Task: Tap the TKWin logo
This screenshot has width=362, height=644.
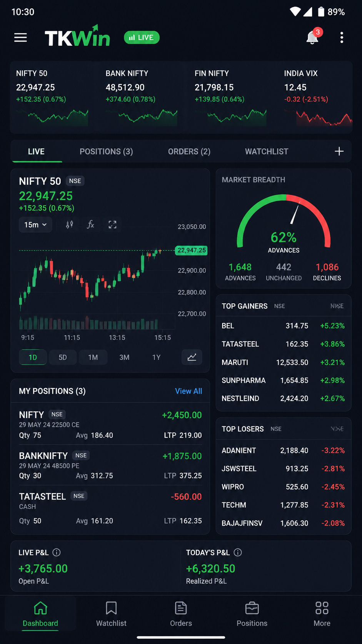Action: point(77,37)
